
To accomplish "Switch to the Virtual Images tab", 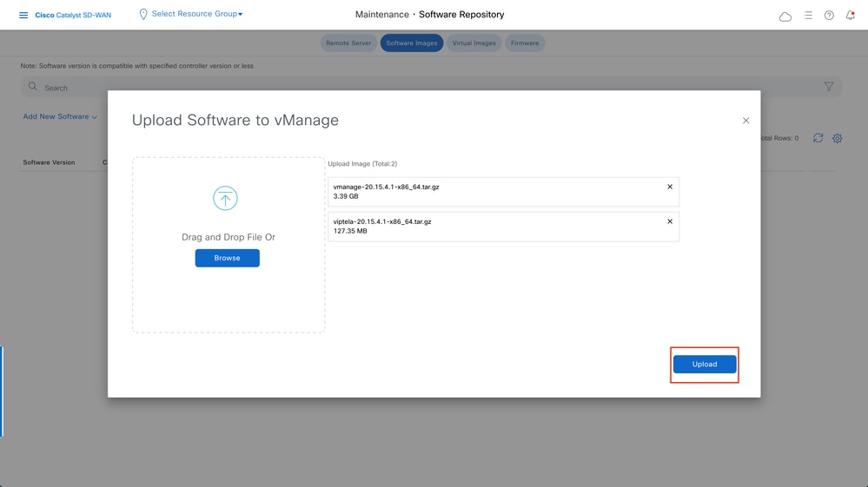I will click(474, 43).
